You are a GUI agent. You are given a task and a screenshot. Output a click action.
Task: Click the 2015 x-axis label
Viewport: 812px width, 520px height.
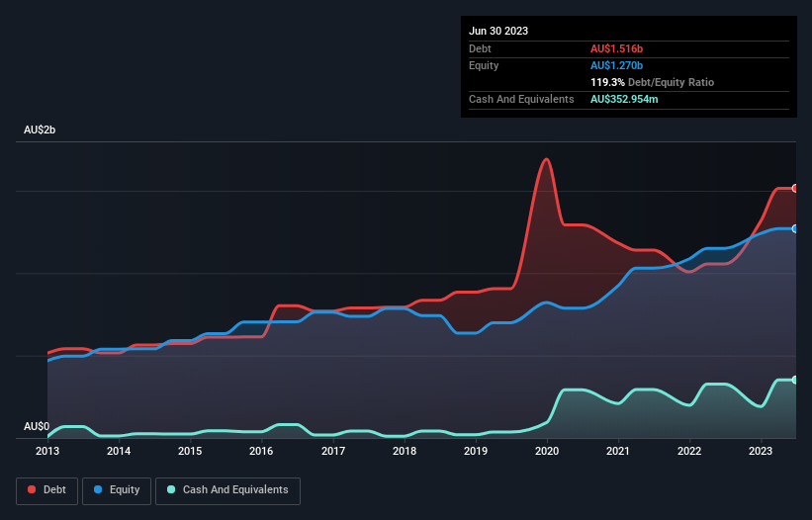click(190, 451)
